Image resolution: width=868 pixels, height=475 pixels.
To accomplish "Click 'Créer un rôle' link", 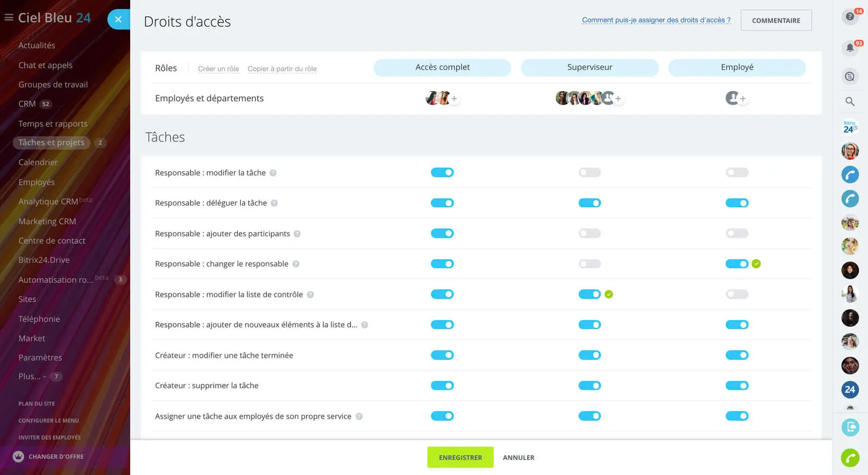I will coord(218,69).
